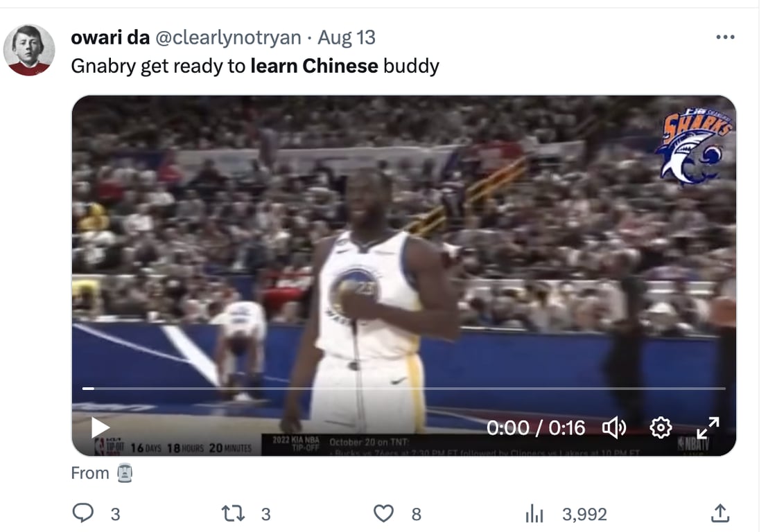The width and height of the screenshot is (768, 532).
Task: Click the repost arrows icon
Action: [233, 513]
